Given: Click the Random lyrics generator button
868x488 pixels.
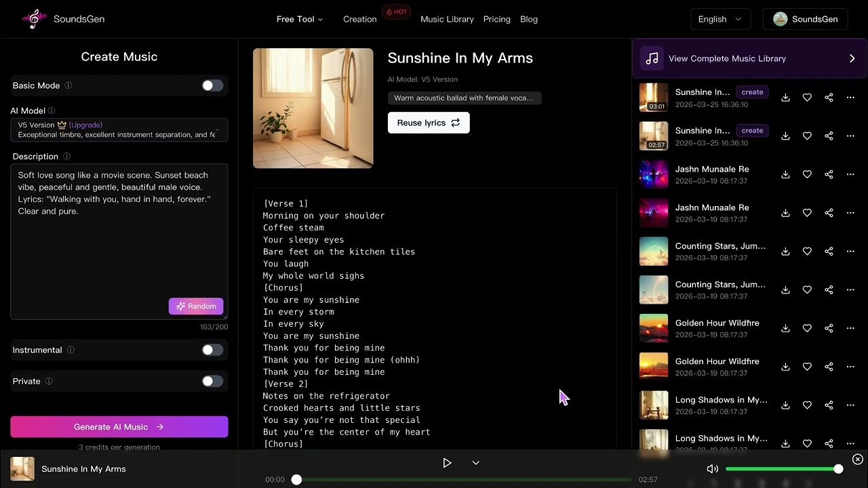Looking at the screenshot, I should [x=196, y=306].
